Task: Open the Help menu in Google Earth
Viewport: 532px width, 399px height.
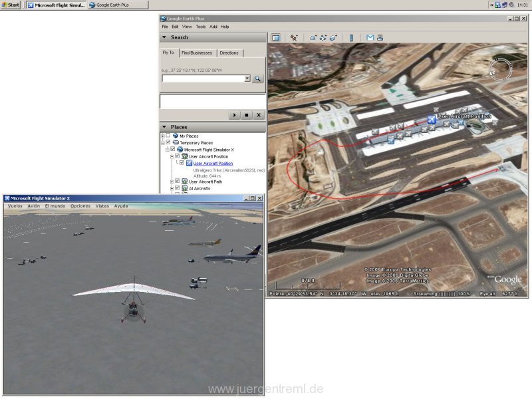Action: point(225,27)
